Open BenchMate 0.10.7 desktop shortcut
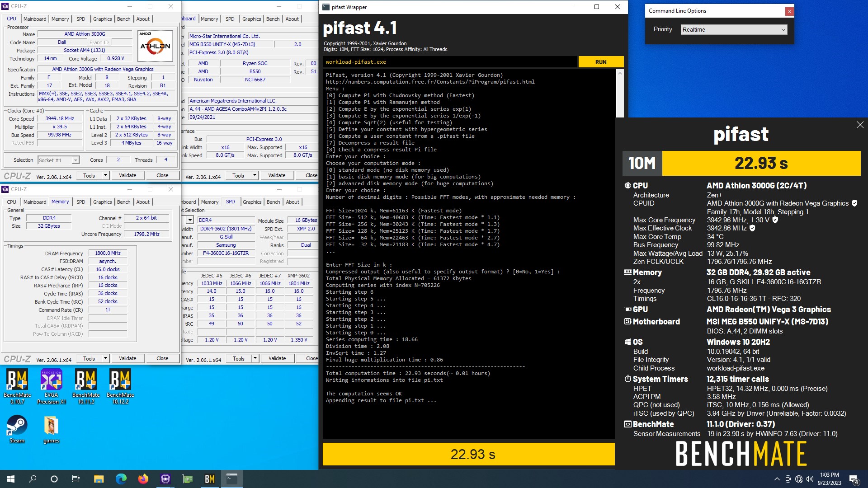Image resolution: width=868 pixels, height=488 pixels. (17, 385)
